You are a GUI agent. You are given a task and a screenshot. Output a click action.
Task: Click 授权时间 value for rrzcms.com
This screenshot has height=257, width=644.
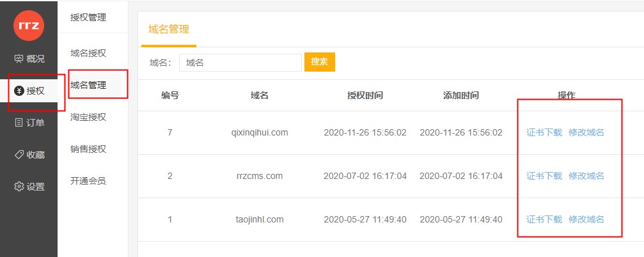click(x=365, y=176)
